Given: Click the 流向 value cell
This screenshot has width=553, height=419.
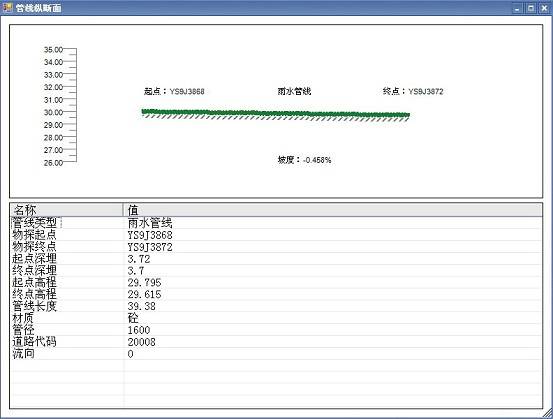Looking at the screenshot, I should pyautogui.click(x=333, y=354).
